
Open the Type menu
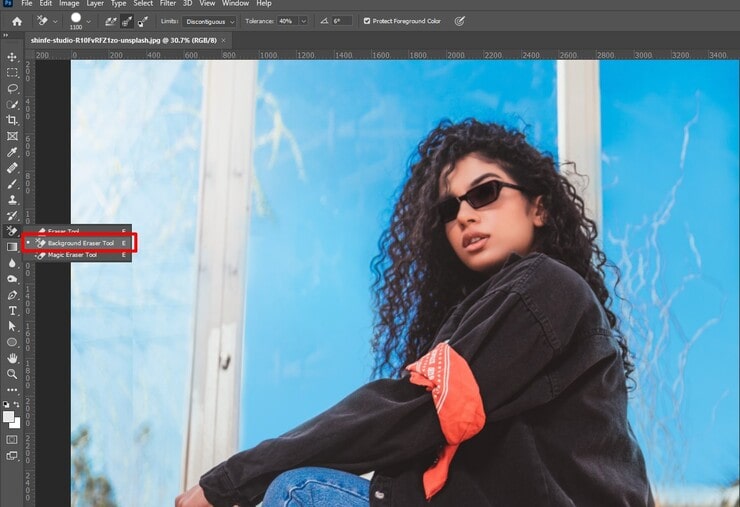[x=118, y=3]
